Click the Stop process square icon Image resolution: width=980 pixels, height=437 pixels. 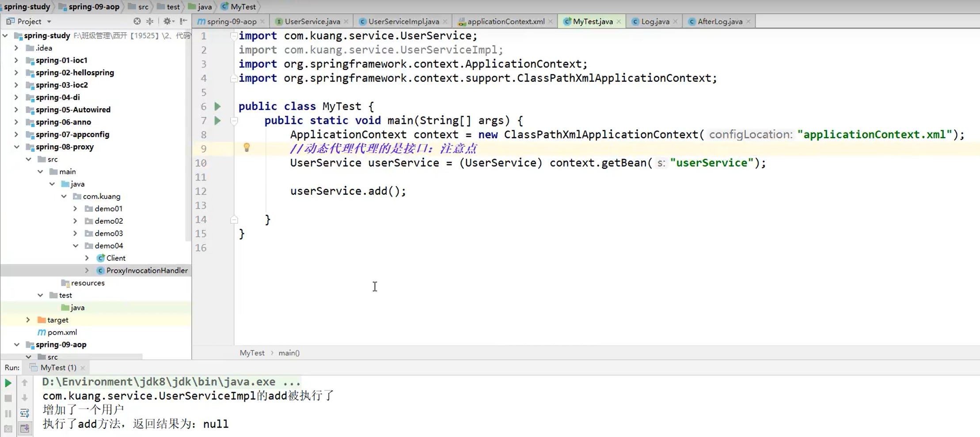pos(8,398)
